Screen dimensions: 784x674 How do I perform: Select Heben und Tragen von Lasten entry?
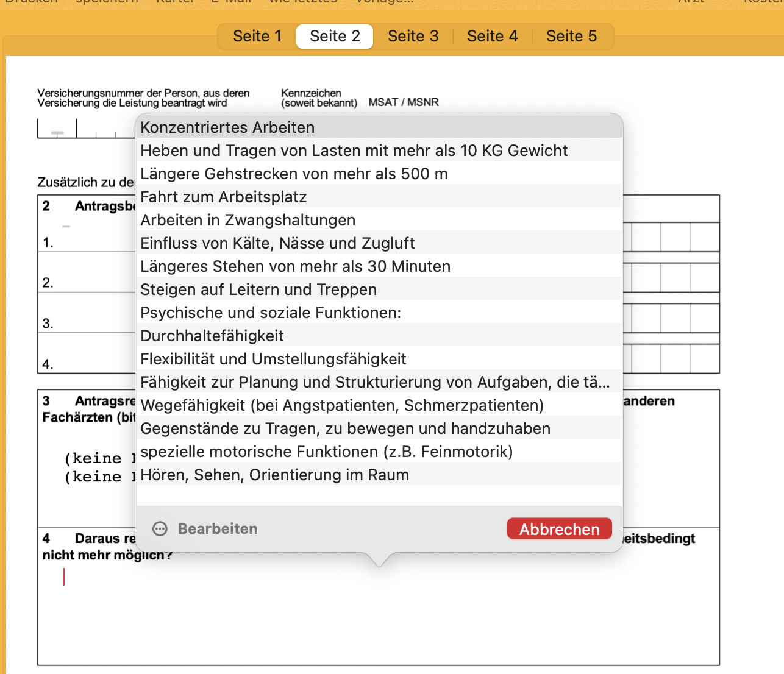click(379, 151)
